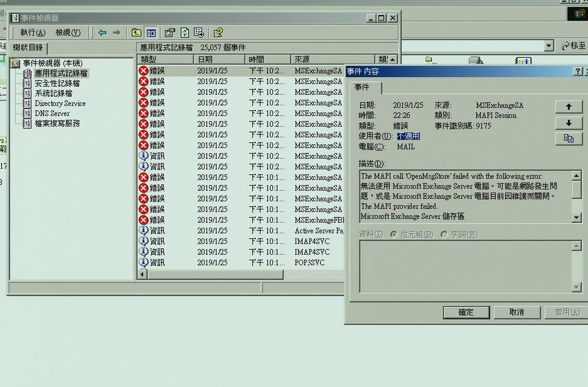Sort by the 時間 column header
This screenshot has width=588, height=387.
(x=268, y=59)
